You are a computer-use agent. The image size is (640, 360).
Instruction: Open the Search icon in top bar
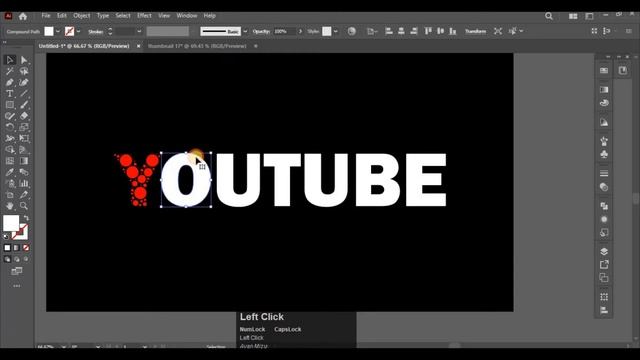point(549,16)
